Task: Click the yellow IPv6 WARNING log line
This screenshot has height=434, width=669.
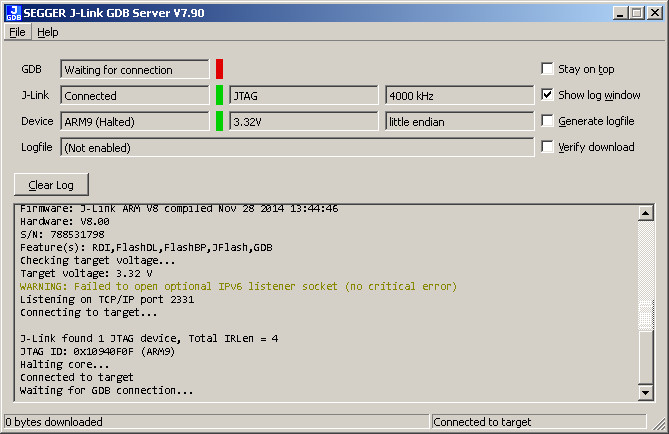Action: [239, 286]
